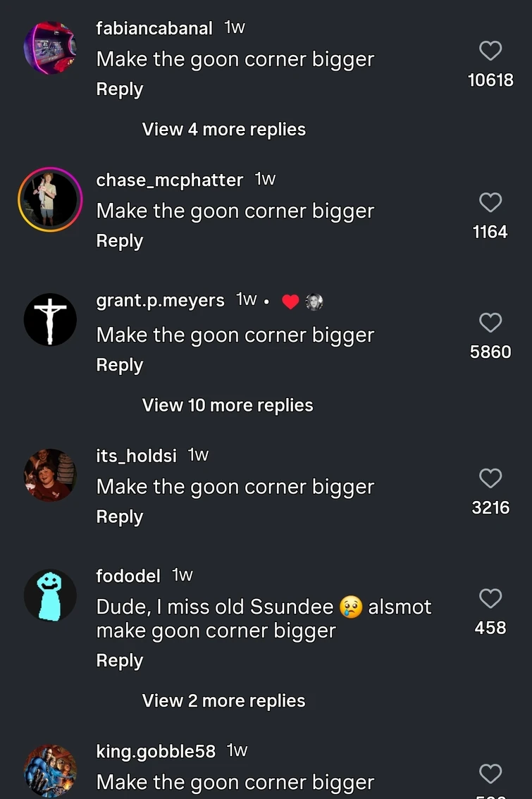The height and width of the screenshot is (799, 532).
Task: Heart the its_holdsi comment
Action: coord(490,478)
